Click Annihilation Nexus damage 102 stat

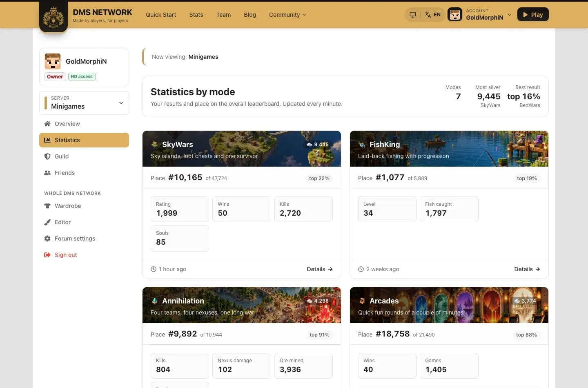pos(242,366)
